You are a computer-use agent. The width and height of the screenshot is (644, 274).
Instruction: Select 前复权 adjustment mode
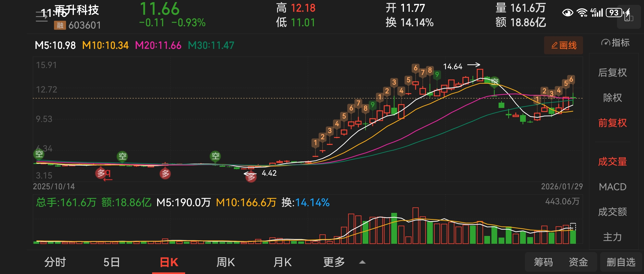(x=612, y=123)
